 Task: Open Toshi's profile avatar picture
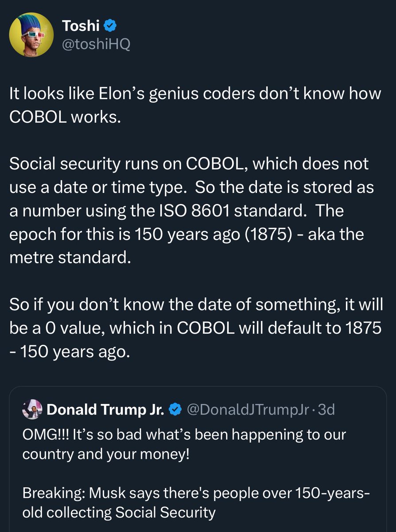tap(31, 35)
